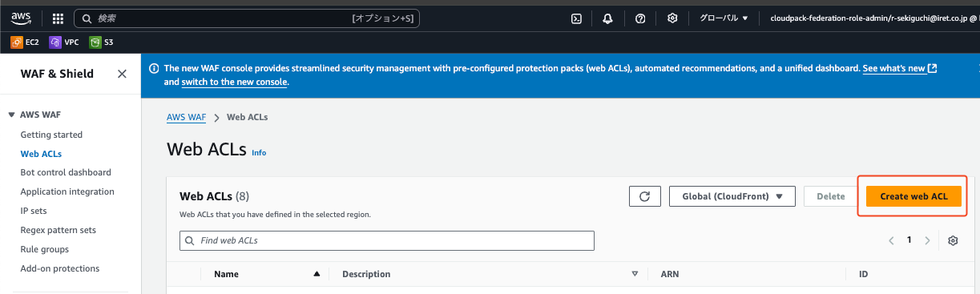Viewport: 980px width, 294px height.
Task: Click the ARN column header
Action: (x=670, y=274)
